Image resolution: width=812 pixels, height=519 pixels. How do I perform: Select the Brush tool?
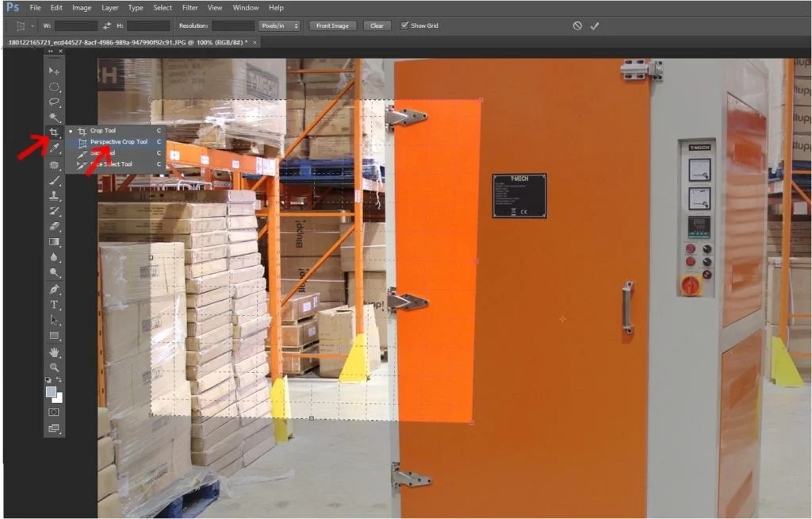pos(54,180)
